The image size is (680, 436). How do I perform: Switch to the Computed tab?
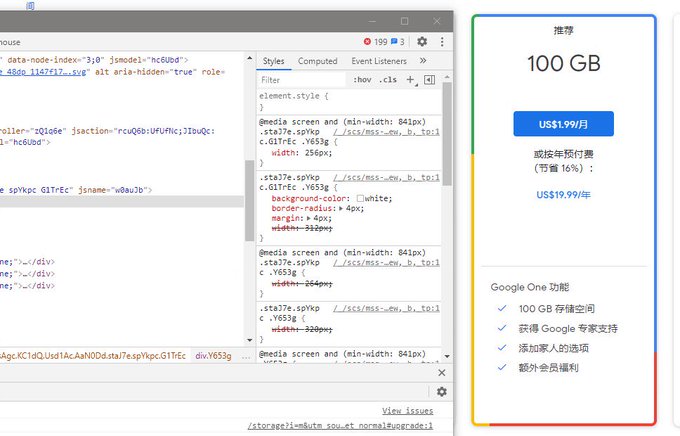317,61
